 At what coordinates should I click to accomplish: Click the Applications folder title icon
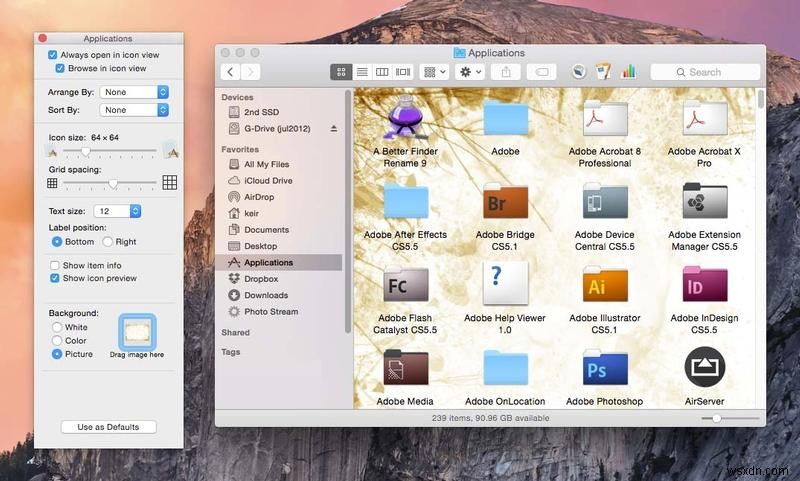click(x=459, y=53)
